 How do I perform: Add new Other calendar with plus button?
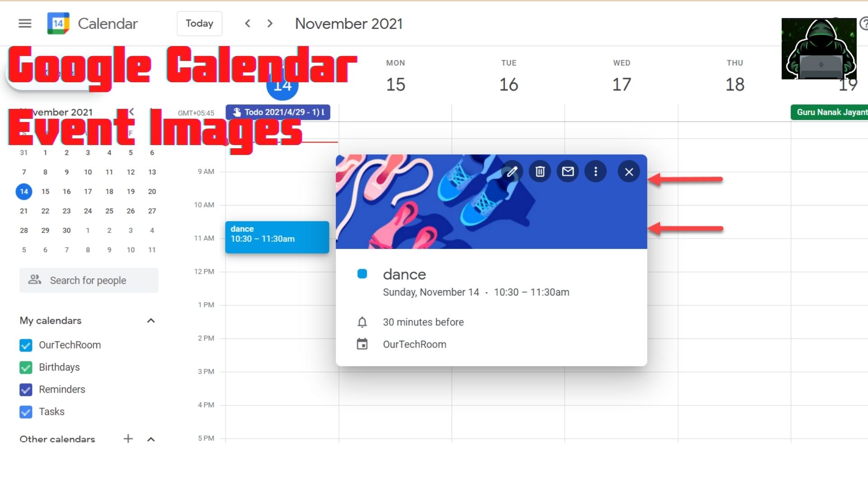coord(128,439)
